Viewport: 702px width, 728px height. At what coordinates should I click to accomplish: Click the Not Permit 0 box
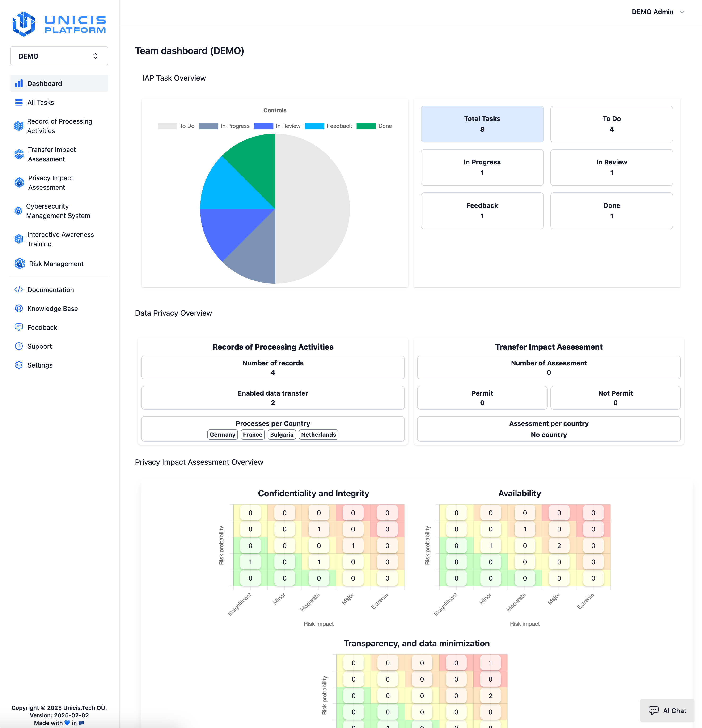pos(615,398)
